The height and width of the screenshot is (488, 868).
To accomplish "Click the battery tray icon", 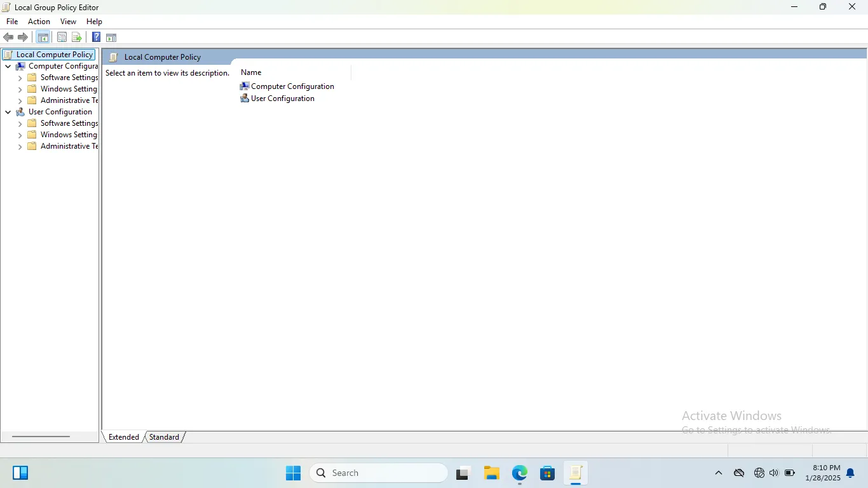I will pos(790,473).
